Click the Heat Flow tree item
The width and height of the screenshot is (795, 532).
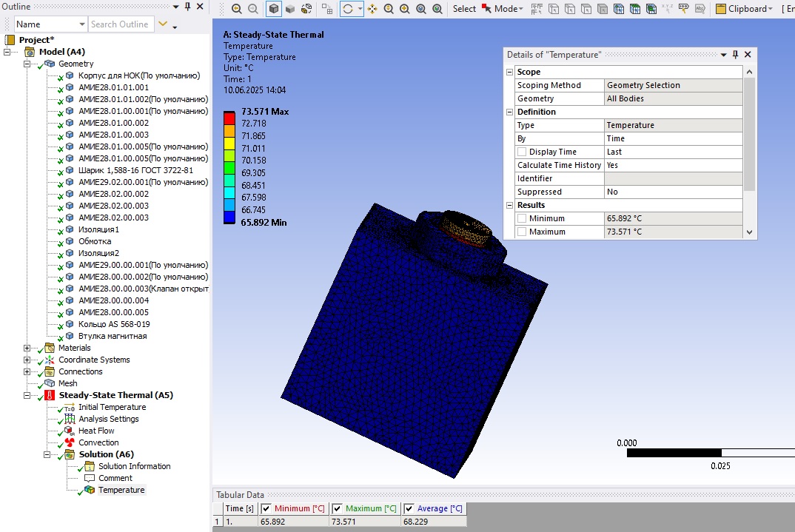click(96, 431)
